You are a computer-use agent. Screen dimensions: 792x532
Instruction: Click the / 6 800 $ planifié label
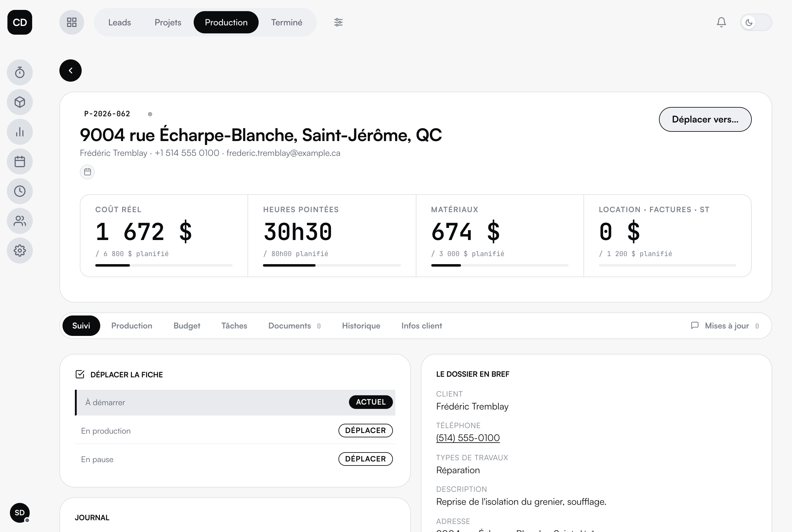click(132, 254)
